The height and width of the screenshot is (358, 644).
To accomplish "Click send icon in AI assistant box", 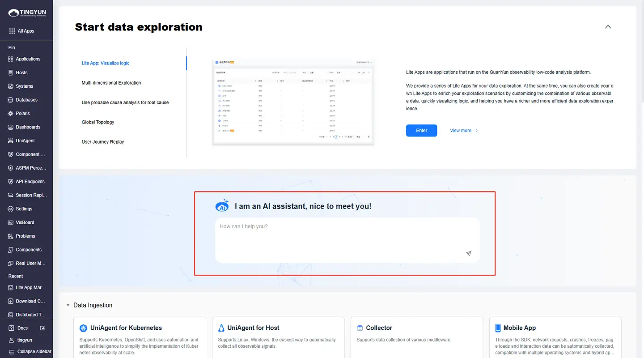I will point(469,253).
